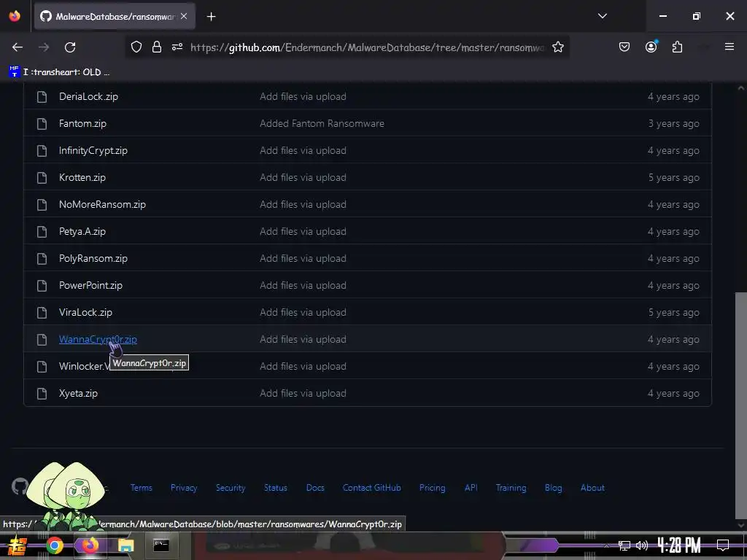Open WannaCrypt0r.zip file
The width and height of the screenshot is (747, 560).
click(x=98, y=340)
